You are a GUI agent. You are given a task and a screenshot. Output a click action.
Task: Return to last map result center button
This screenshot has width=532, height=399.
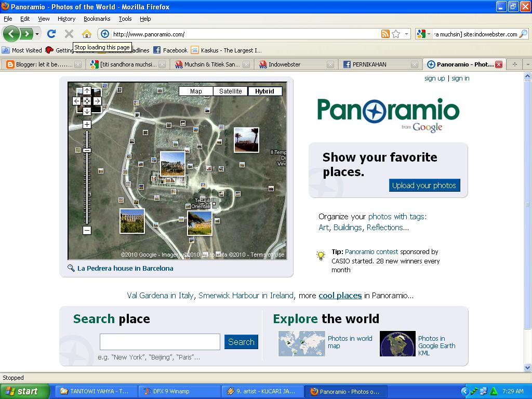click(87, 101)
